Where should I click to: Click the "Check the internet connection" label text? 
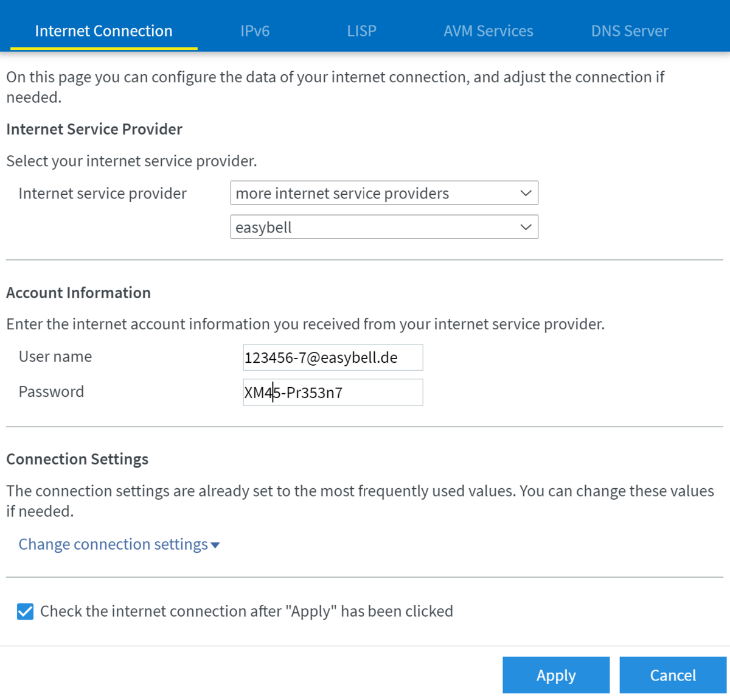246,612
